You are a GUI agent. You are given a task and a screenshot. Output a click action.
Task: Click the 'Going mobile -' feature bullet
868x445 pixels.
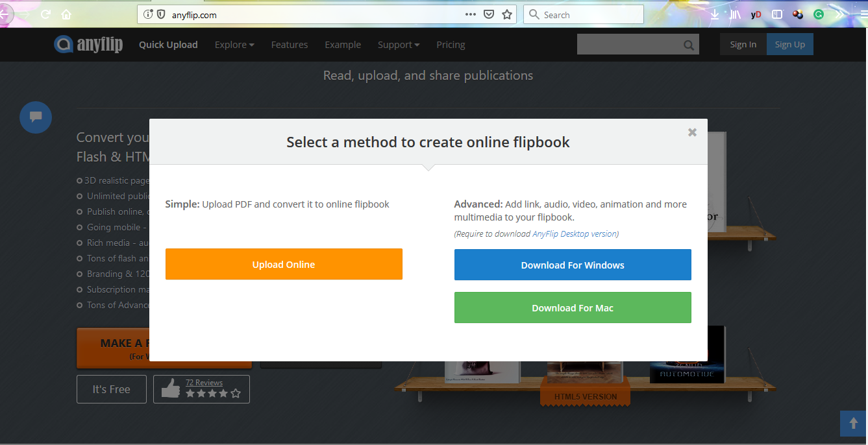coord(112,227)
